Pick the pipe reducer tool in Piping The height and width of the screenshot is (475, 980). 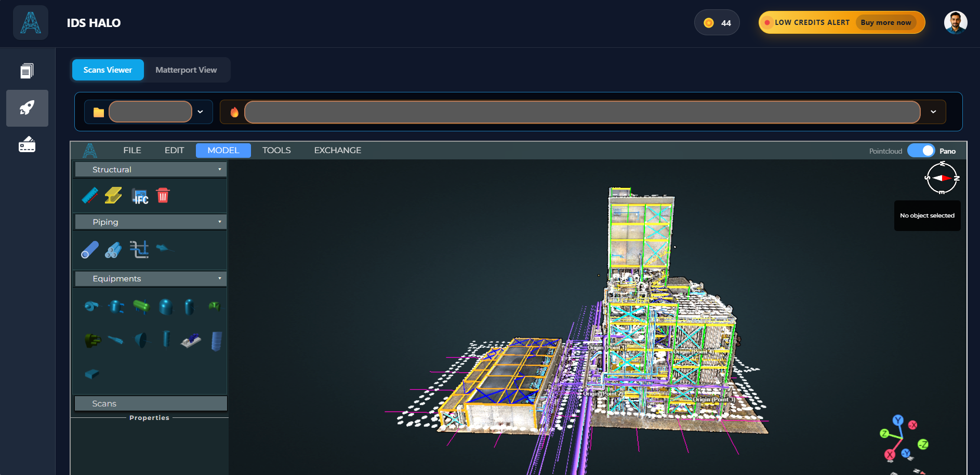point(164,248)
